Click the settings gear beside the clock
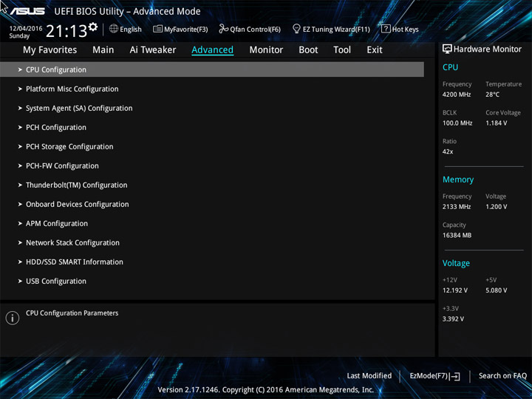This screenshot has height=399, width=532. [x=93, y=27]
